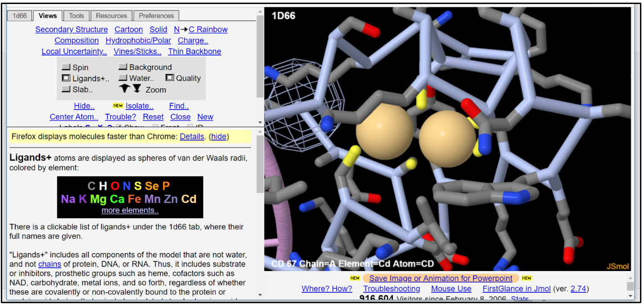
Task: Click the Mg element in color legend
Action: coord(98,199)
